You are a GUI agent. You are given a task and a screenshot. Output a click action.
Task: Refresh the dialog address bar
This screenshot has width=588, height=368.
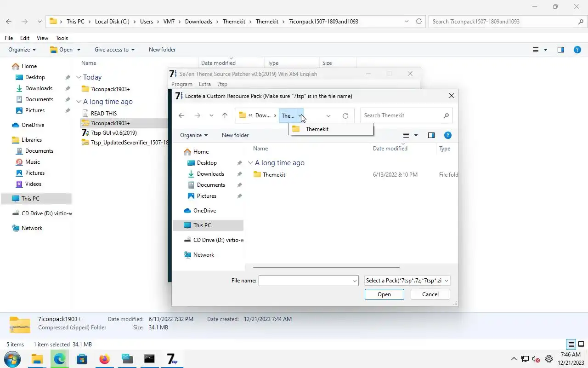345,115
